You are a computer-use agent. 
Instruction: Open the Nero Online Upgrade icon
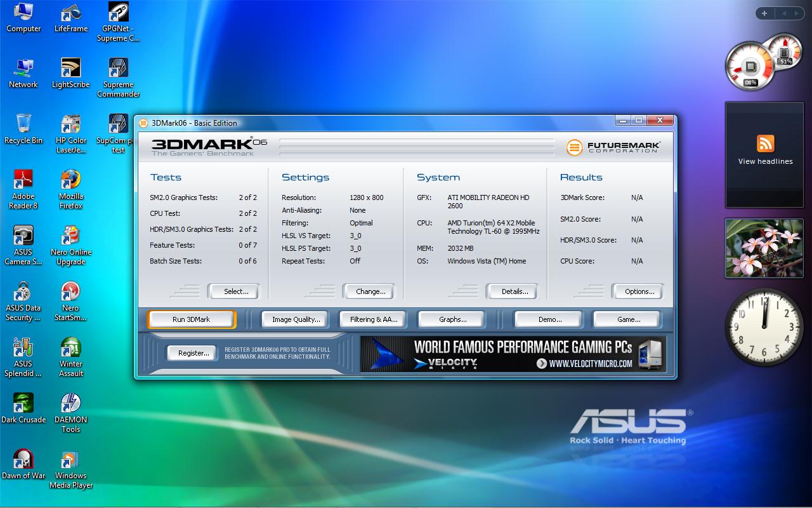pos(70,245)
